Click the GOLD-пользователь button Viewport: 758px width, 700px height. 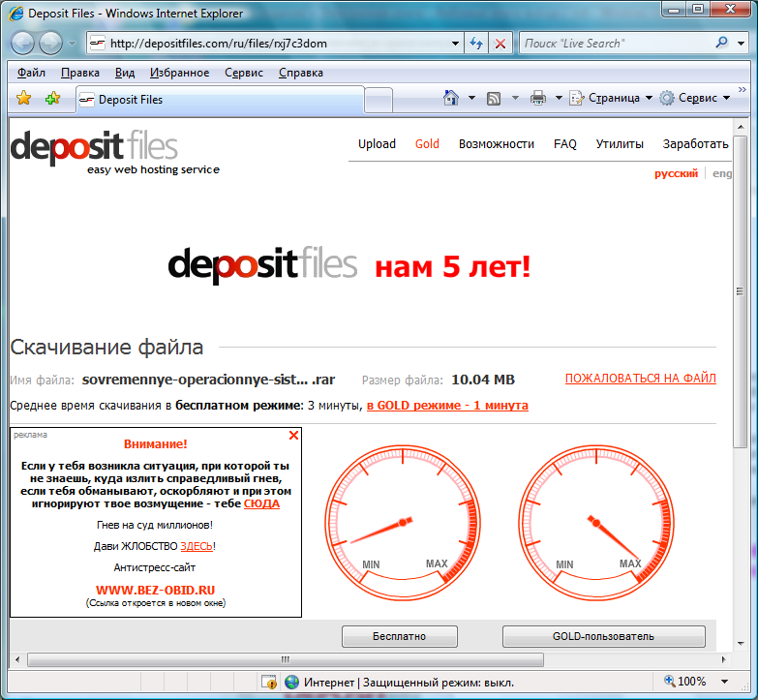coord(603,637)
